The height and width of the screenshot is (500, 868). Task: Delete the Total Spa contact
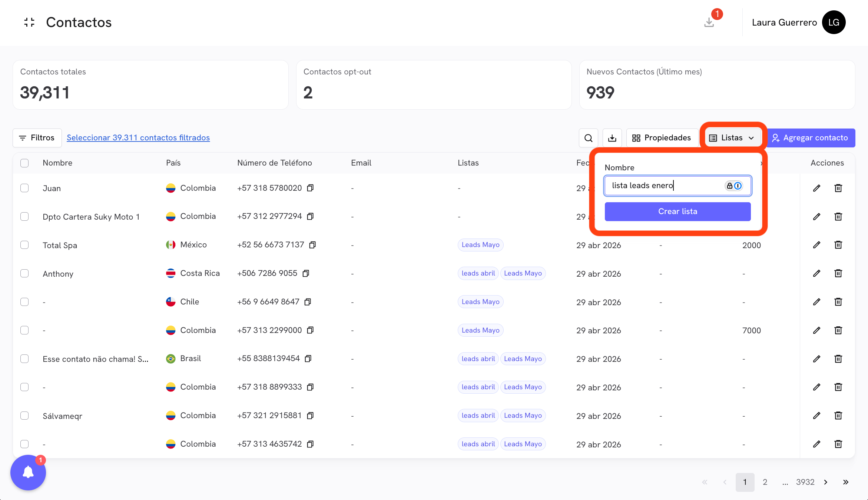[x=838, y=245]
